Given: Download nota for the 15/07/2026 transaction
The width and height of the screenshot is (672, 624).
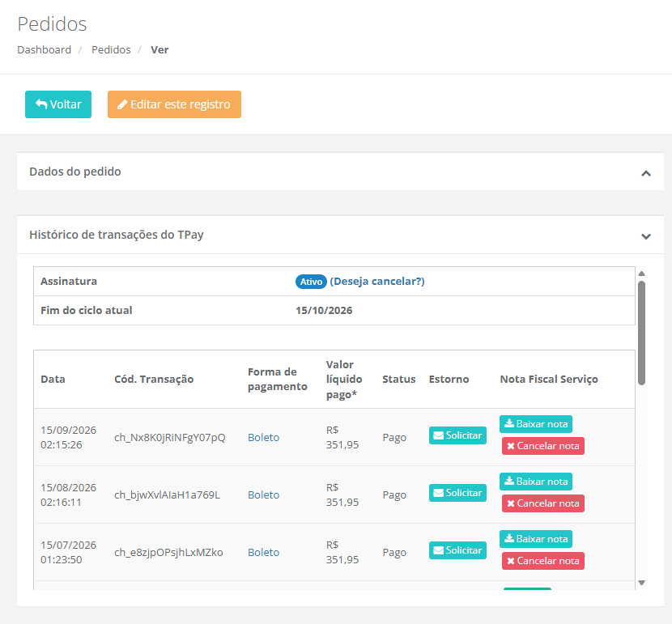Looking at the screenshot, I should pyautogui.click(x=536, y=539).
